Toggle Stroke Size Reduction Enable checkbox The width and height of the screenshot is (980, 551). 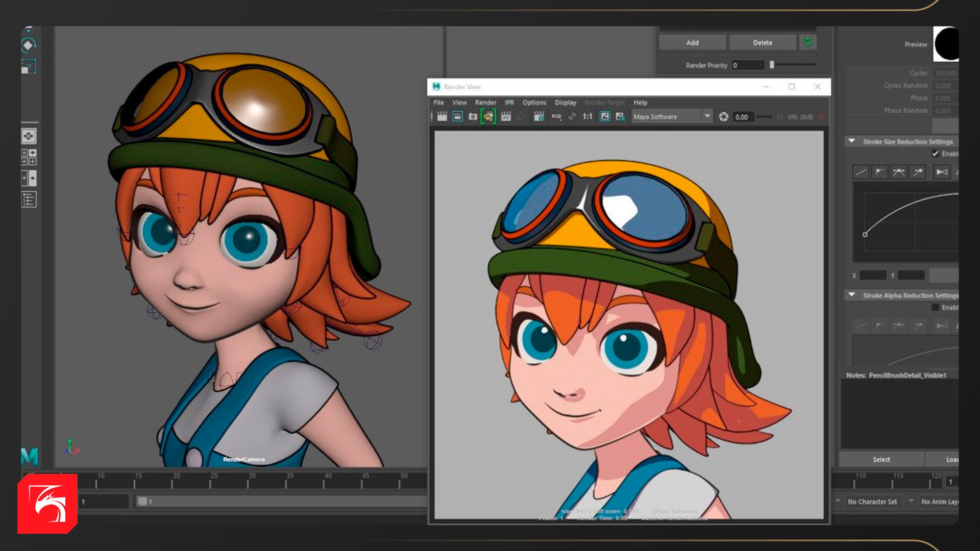pos(935,154)
